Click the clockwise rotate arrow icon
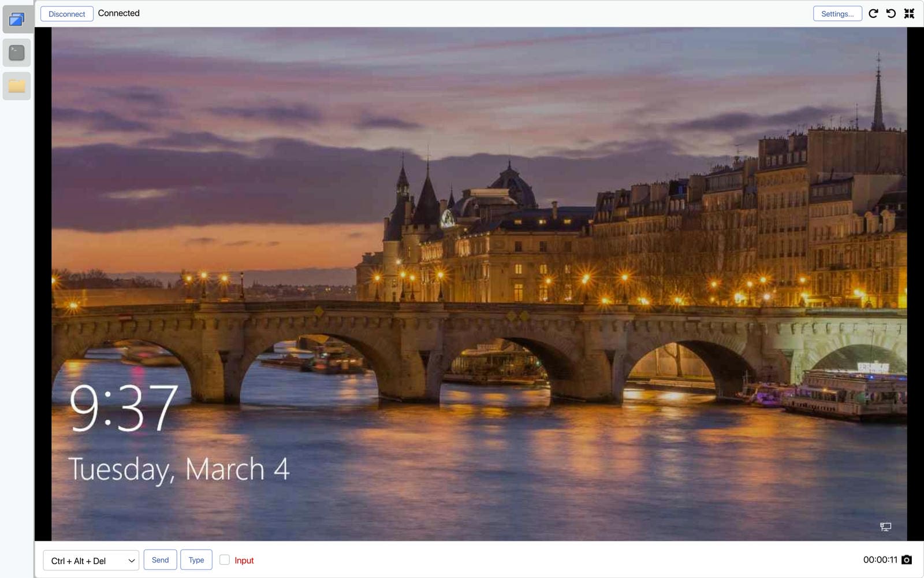Screen dimensions: 924x578 point(873,13)
